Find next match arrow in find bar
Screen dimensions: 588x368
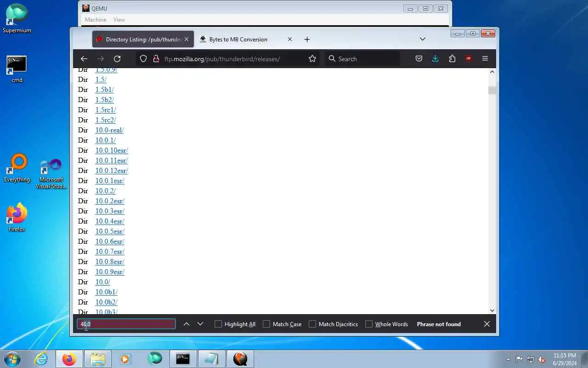[x=200, y=324]
